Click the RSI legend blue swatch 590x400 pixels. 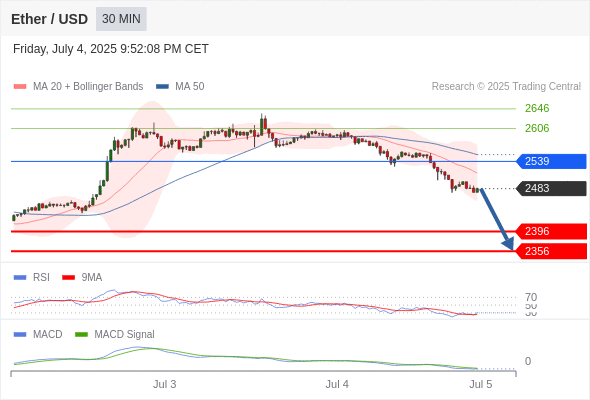(x=20, y=278)
